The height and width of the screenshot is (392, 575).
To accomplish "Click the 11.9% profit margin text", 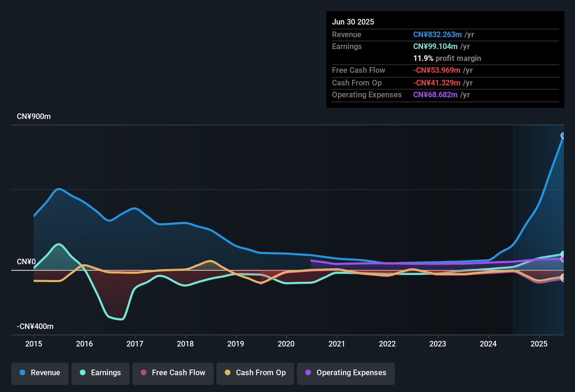I will point(447,58).
